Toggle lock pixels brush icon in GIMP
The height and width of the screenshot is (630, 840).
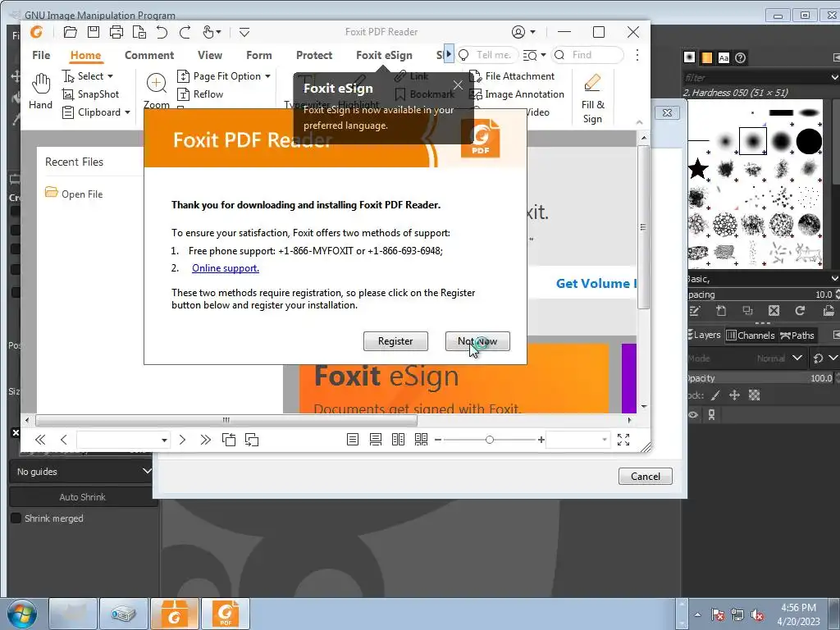(715, 395)
